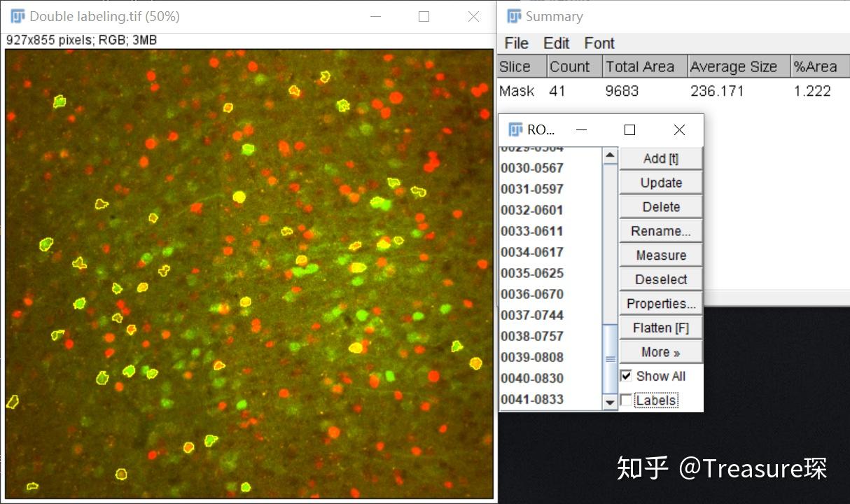This screenshot has height=504, width=850.
Task: Open the File menu in Summary
Action: [516, 43]
